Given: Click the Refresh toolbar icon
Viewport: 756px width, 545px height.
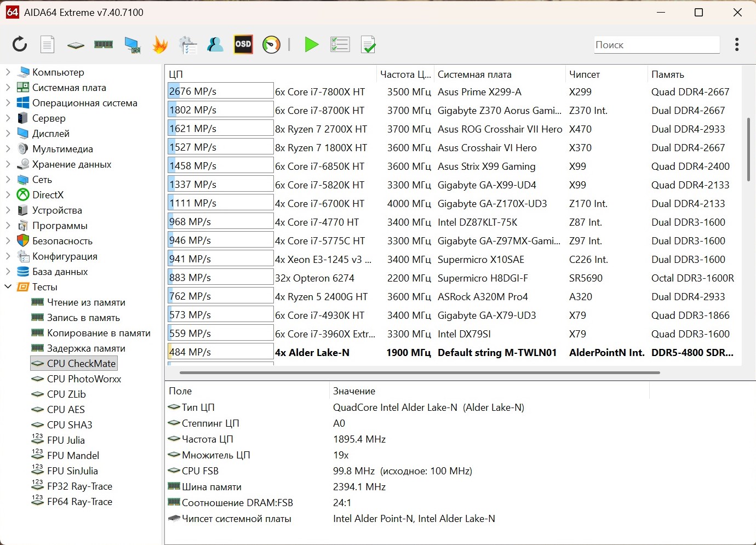Looking at the screenshot, I should coord(20,44).
